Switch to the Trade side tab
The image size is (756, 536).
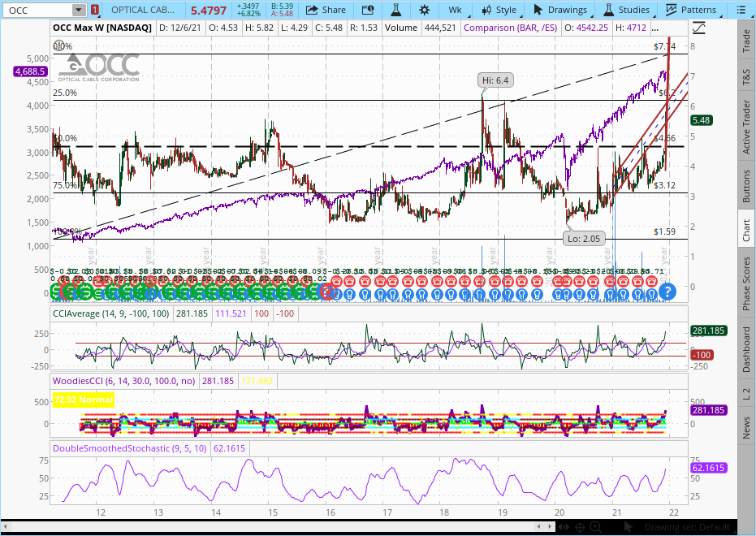click(745, 43)
